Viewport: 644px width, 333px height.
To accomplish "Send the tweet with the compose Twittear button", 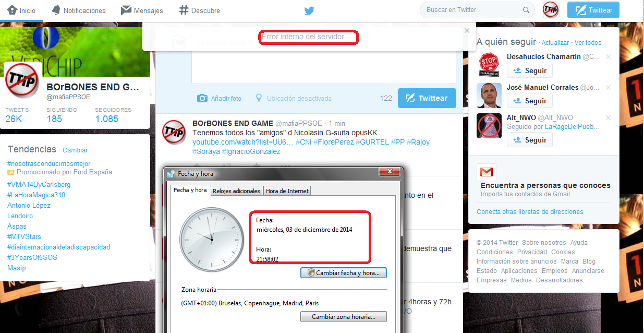I will click(427, 98).
